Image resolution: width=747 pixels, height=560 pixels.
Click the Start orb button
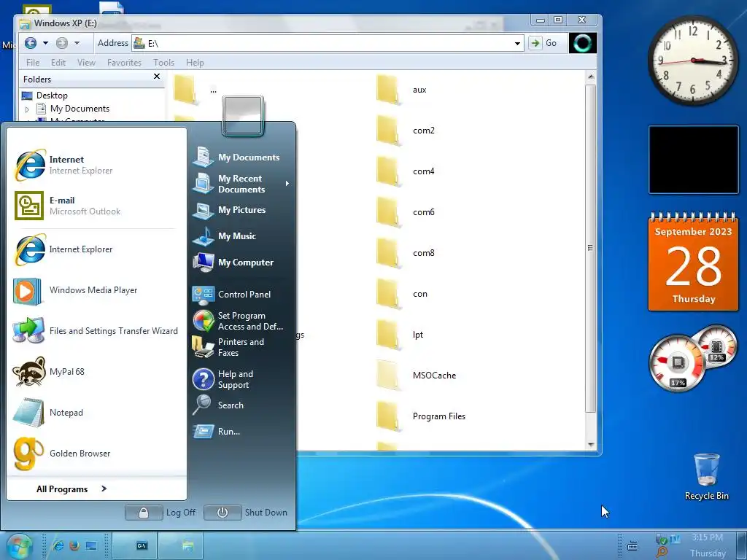20,545
